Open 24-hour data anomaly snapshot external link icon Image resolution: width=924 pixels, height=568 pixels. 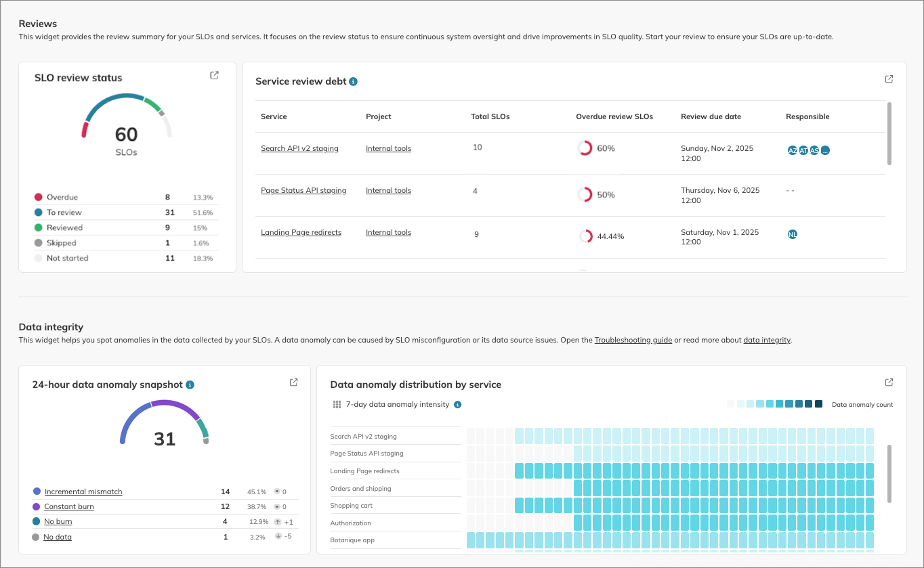(293, 383)
